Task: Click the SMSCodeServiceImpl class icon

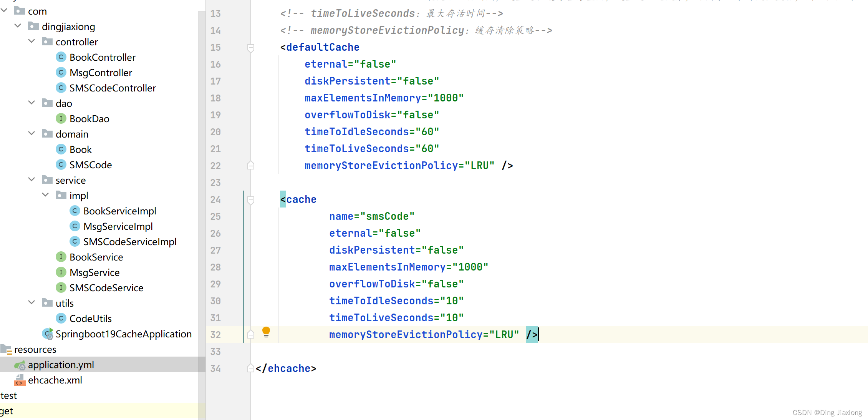Action: pyautogui.click(x=75, y=242)
